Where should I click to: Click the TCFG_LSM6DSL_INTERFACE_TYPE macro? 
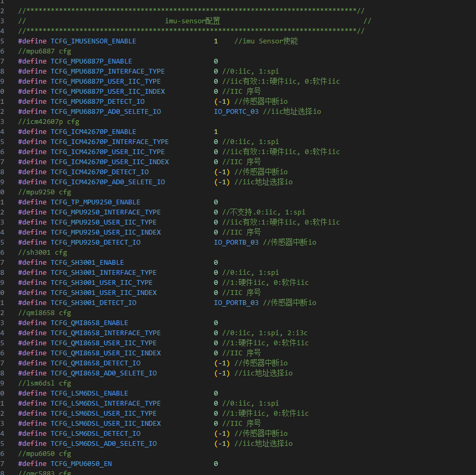coord(105,403)
